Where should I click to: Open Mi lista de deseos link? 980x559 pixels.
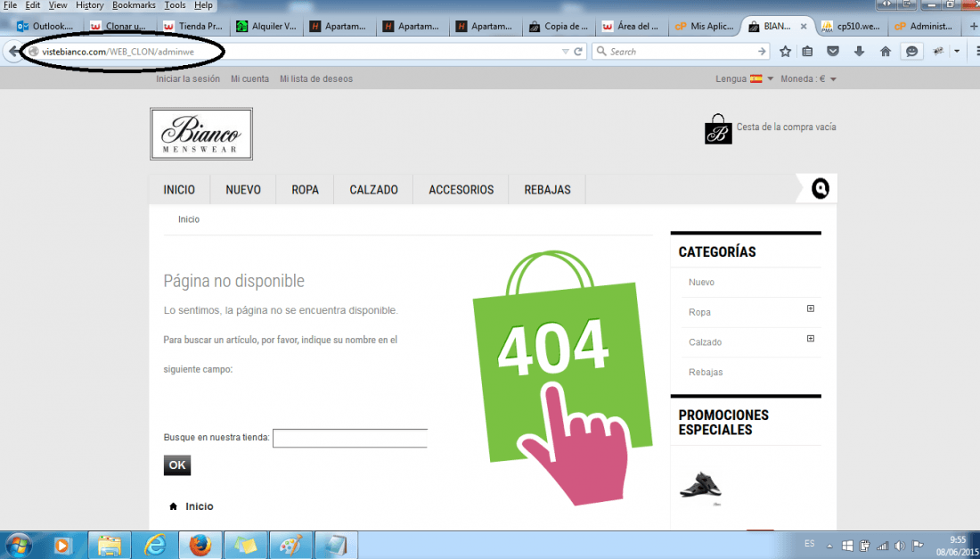coord(316,78)
